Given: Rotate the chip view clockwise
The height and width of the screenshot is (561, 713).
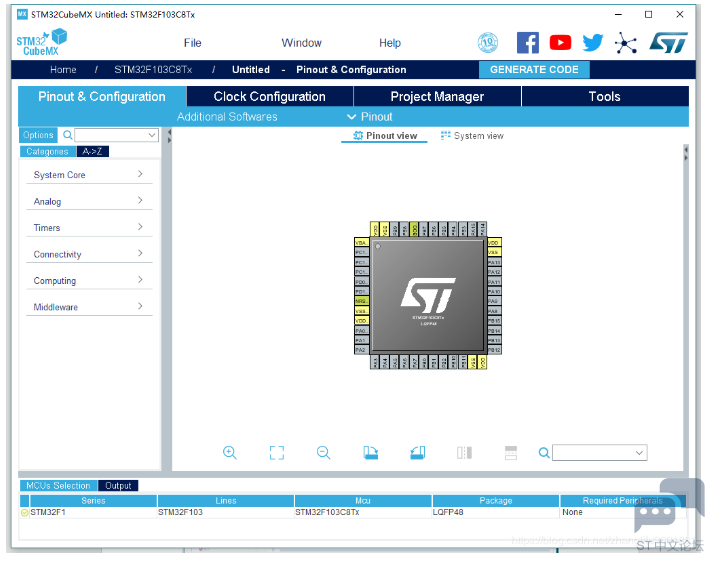Looking at the screenshot, I should (x=371, y=452).
